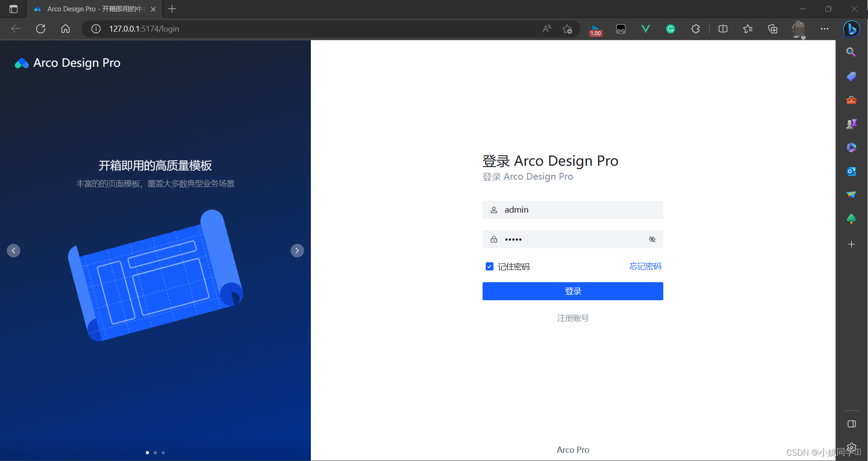Expand the browser settings via the ellipsis menu
Viewport: 868px width, 461px height.
coord(825,28)
